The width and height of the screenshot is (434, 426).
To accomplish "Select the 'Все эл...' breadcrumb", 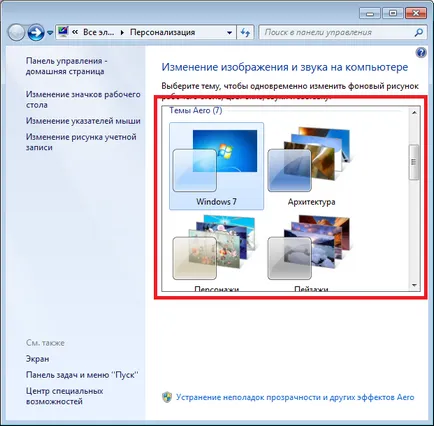I will 98,32.
